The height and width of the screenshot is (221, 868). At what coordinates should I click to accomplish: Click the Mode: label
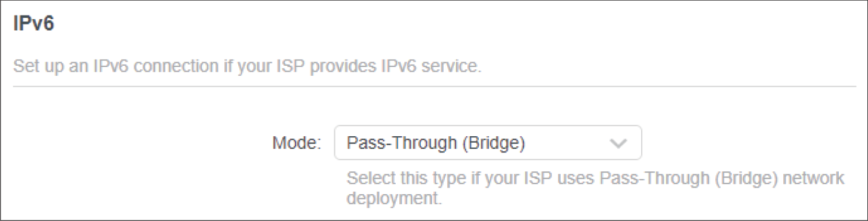click(297, 143)
